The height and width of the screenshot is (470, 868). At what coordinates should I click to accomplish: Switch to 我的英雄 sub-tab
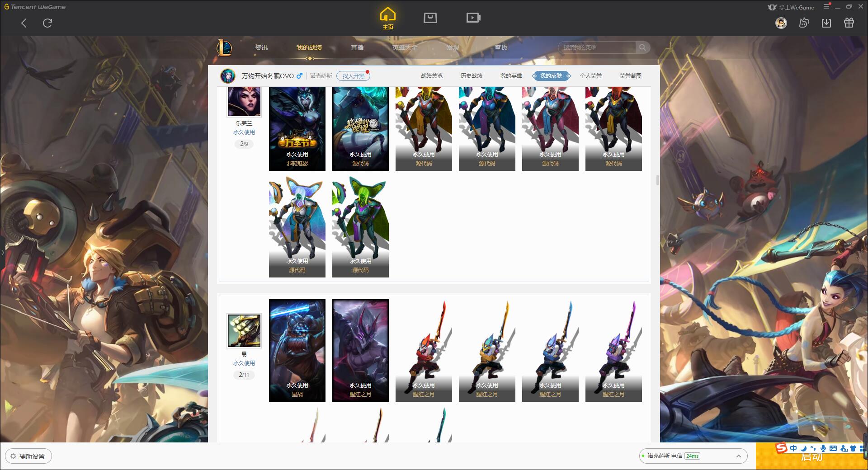511,76
